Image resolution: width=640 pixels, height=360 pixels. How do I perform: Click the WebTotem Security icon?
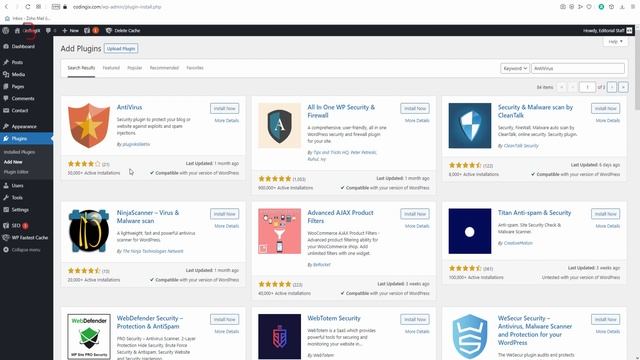click(x=280, y=337)
